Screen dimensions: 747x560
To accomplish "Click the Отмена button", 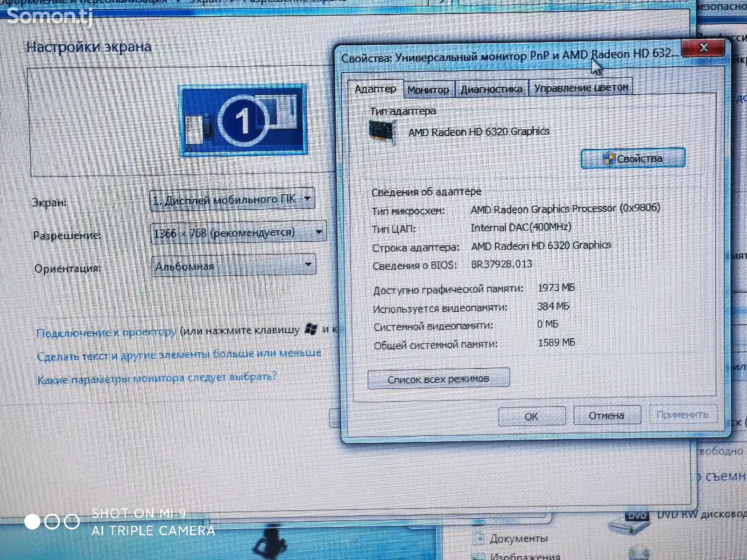I will click(x=606, y=415).
